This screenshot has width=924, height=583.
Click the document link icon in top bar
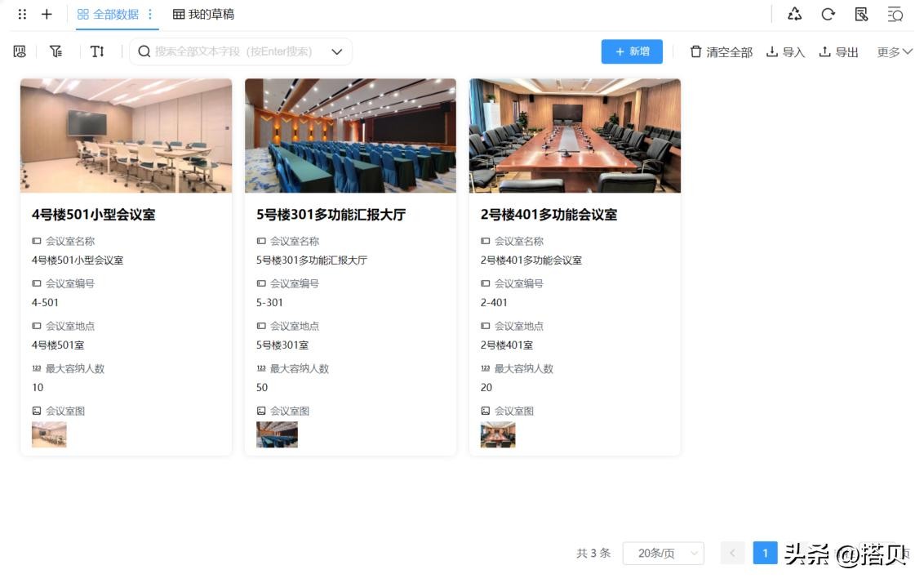pyautogui.click(x=861, y=14)
